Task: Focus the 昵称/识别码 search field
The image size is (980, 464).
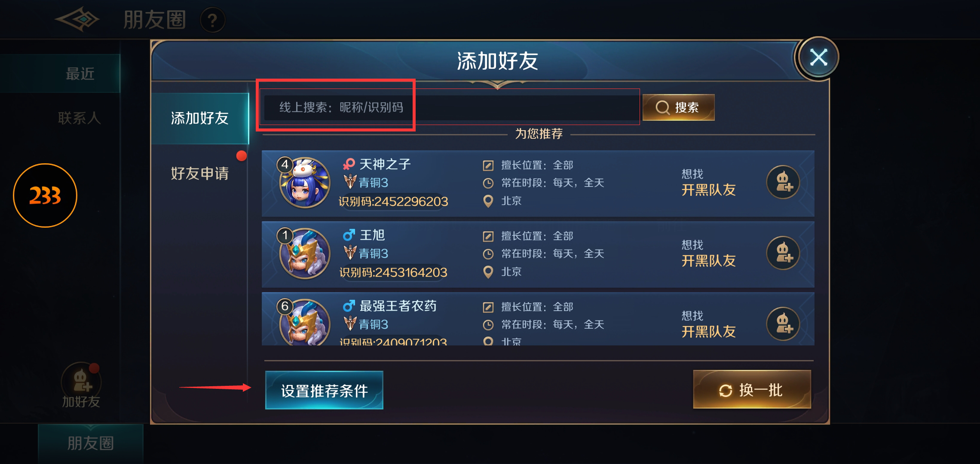Action: (x=450, y=107)
